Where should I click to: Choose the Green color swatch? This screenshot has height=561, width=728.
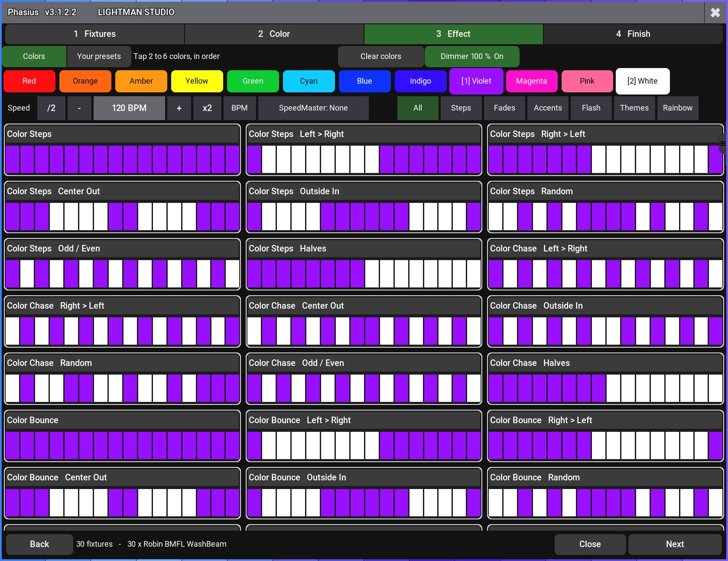pos(253,81)
